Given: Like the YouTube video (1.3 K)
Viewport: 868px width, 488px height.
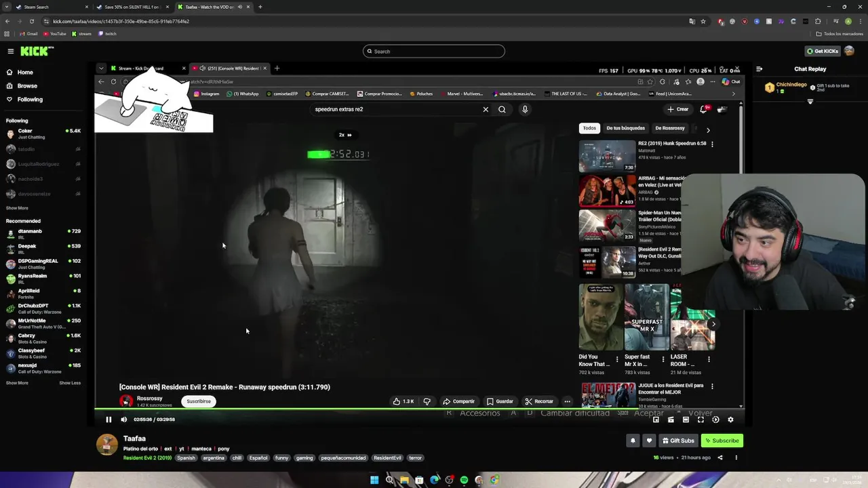Looking at the screenshot, I should 403,401.
